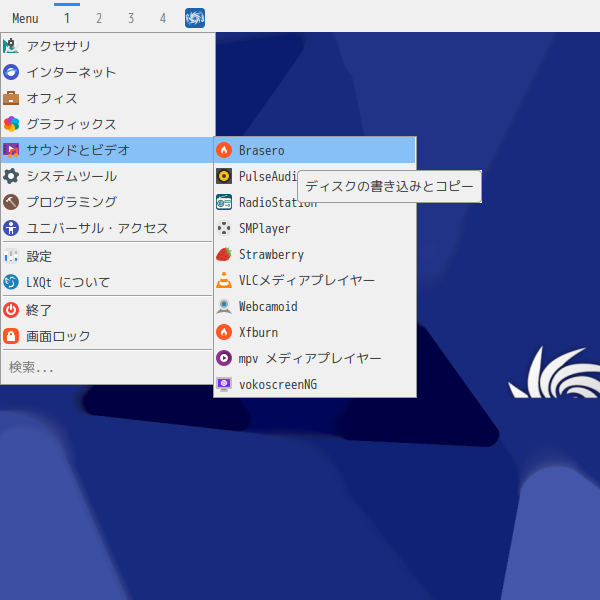This screenshot has width=600, height=600.
Task: Click the Brasero flame icon
Action: click(224, 150)
